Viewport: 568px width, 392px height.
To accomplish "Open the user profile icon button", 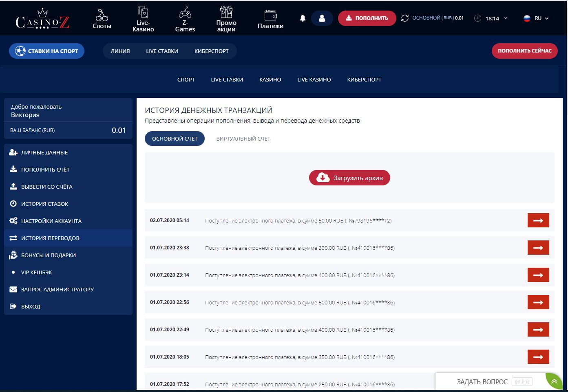I will (x=322, y=18).
